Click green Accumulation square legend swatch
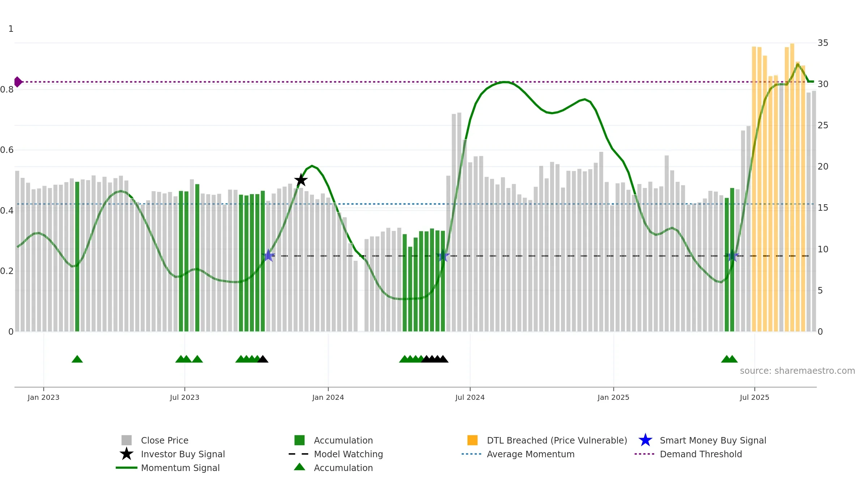868x488 pixels. click(x=299, y=440)
